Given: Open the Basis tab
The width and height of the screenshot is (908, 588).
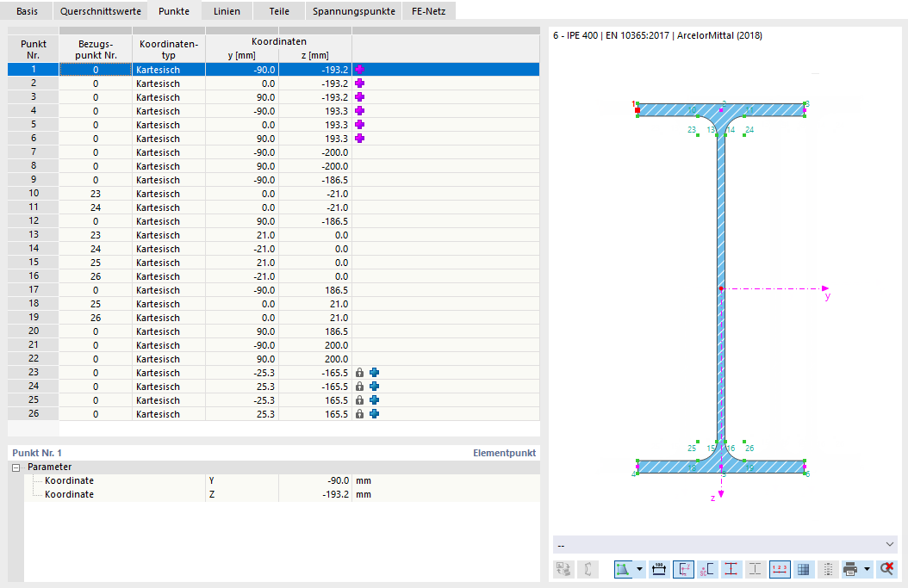Looking at the screenshot, I should [x=27, y=11].
